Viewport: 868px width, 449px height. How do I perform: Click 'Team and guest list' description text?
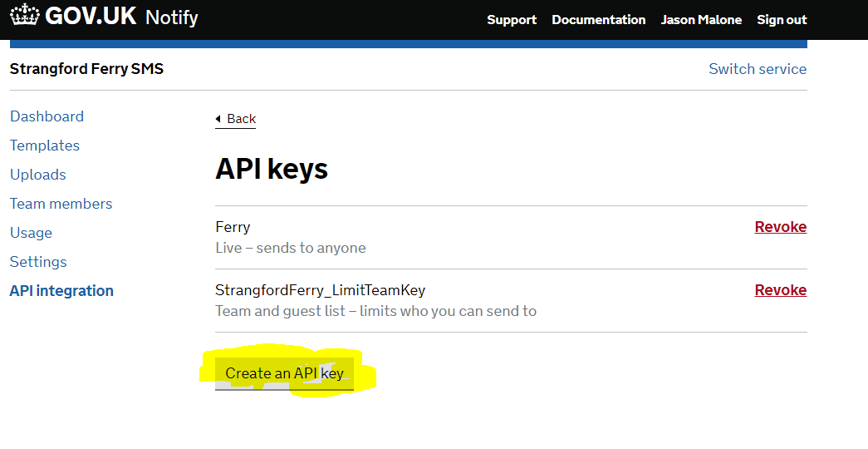pos(376,311)
